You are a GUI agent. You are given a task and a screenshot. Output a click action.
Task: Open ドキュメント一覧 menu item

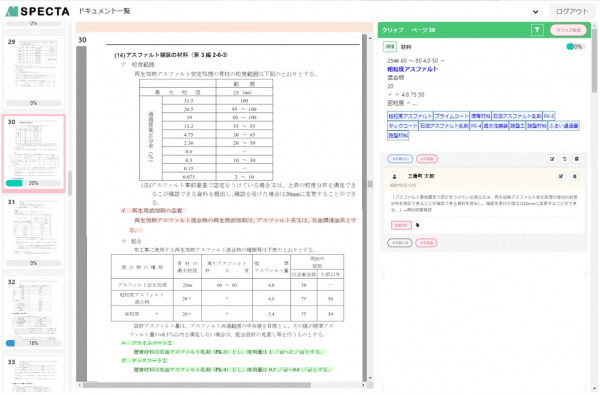pyautogui.click(x=104, y=11)
